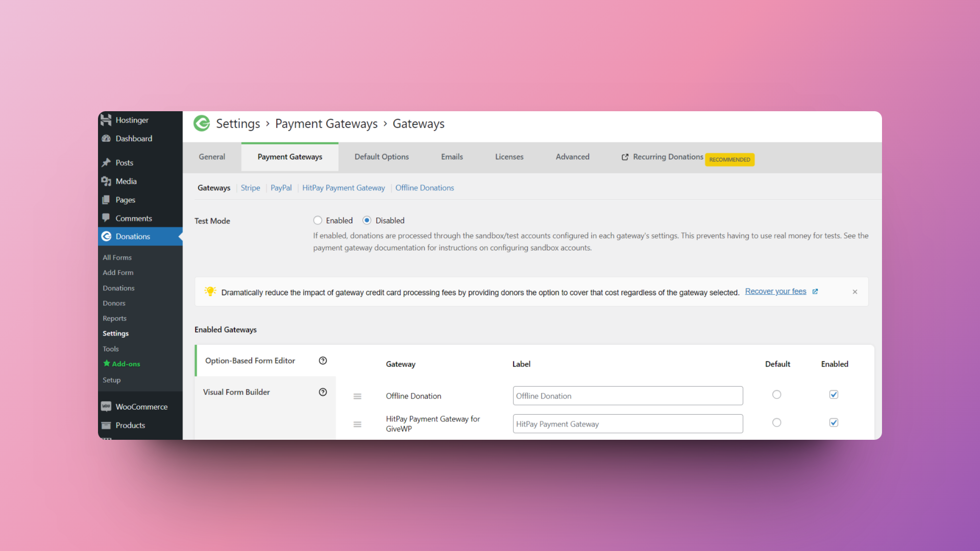
Task: Open the Licenses tab
Action: tap(509, 157)
